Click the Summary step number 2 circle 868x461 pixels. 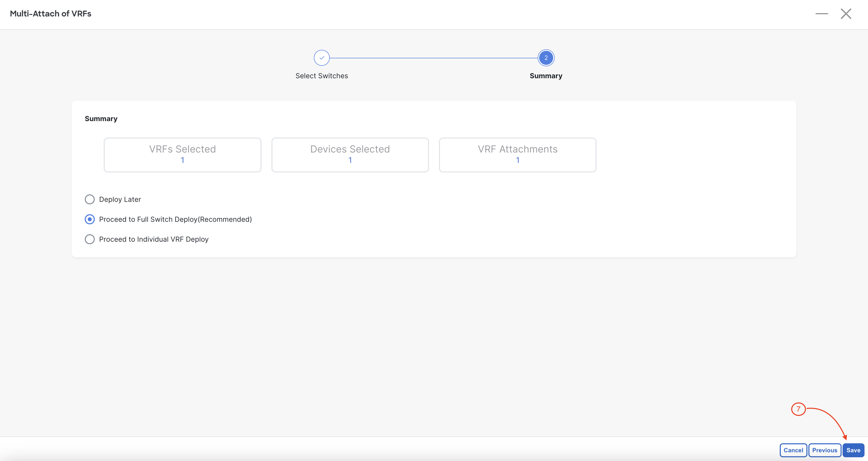(x=546, y=58)
